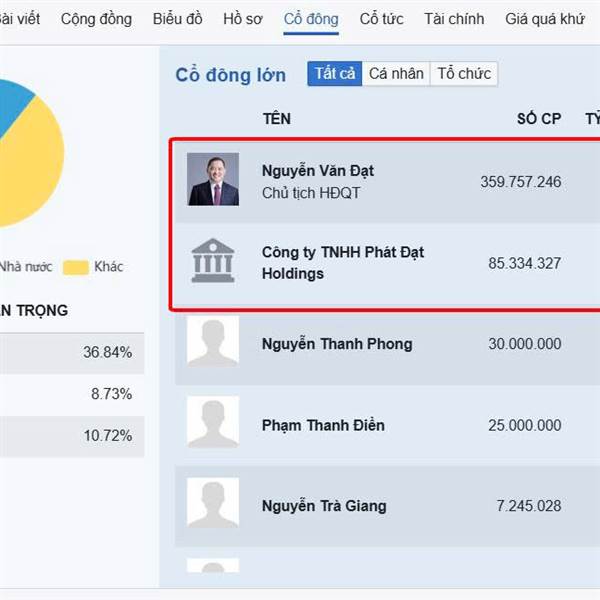Click share count 25.000.000
The width and height of the screenshot is (600, 600).
(525, 425)
